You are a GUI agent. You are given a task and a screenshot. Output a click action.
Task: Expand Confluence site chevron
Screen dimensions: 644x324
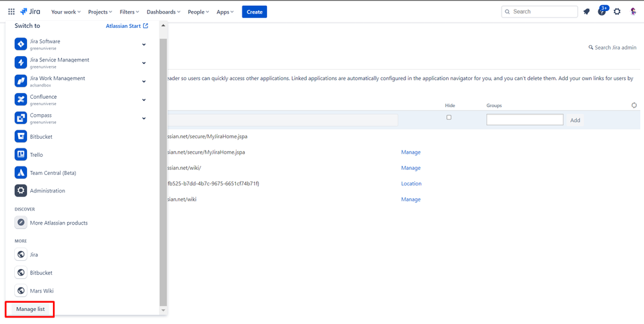[x=144, y=100]
